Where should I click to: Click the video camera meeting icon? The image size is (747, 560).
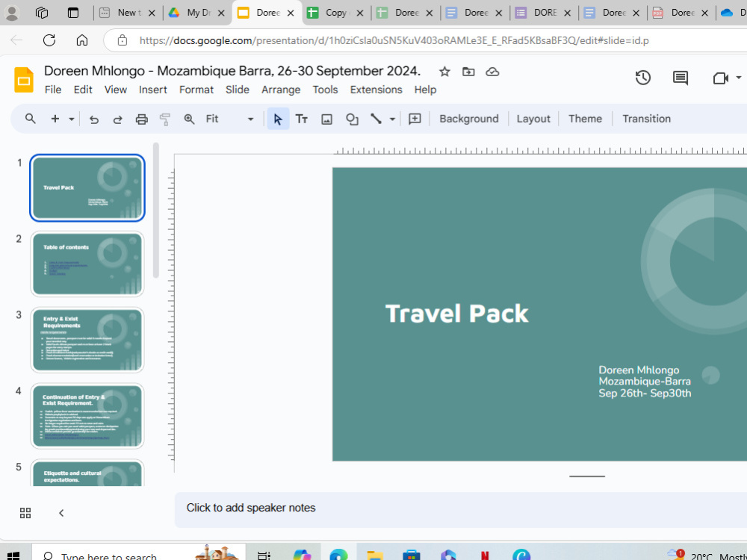720,78
